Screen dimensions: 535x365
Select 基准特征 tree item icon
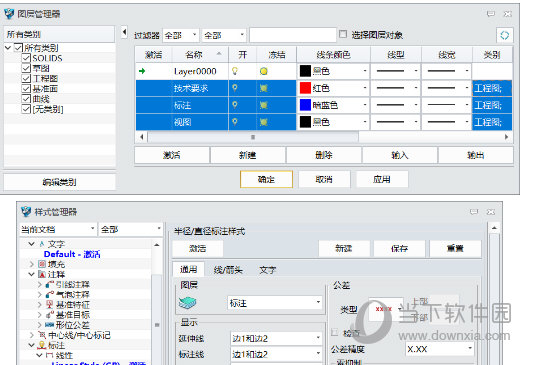50,304
